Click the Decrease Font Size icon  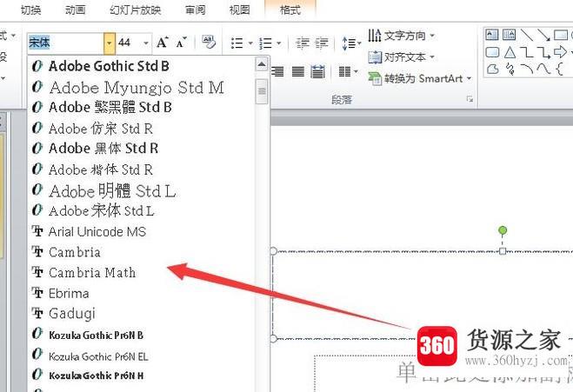click(181, 43)
